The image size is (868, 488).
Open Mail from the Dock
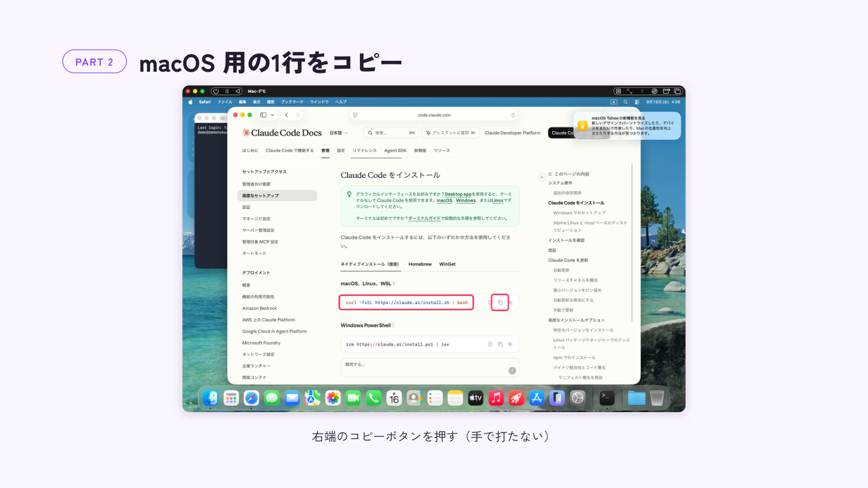pyautogui.click(x=292, y=398)
